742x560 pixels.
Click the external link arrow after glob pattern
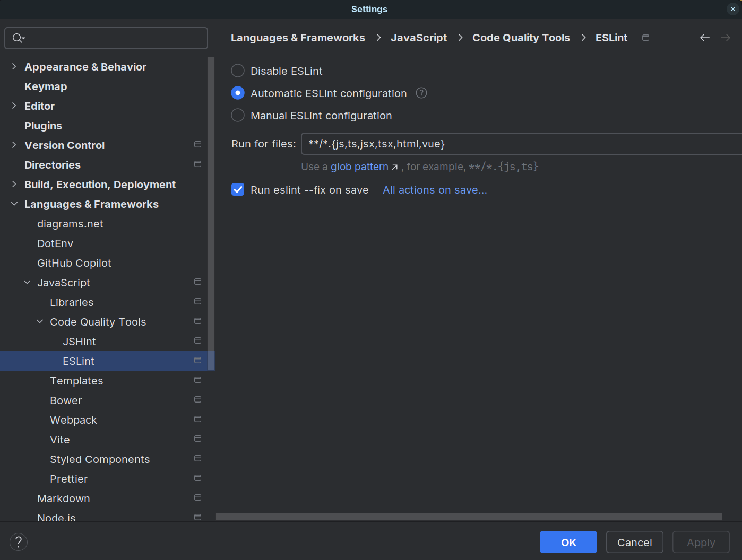395,167
